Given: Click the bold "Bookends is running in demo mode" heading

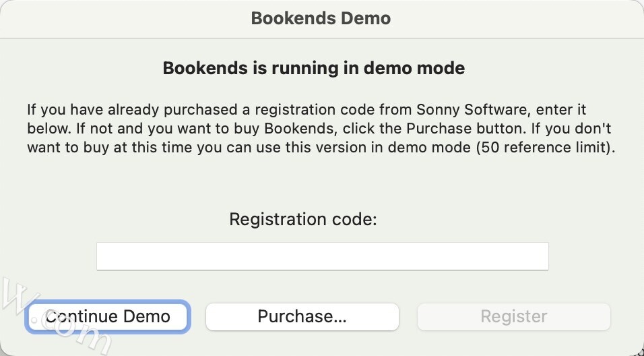Looking at the screenshot, I should point(313,68).
